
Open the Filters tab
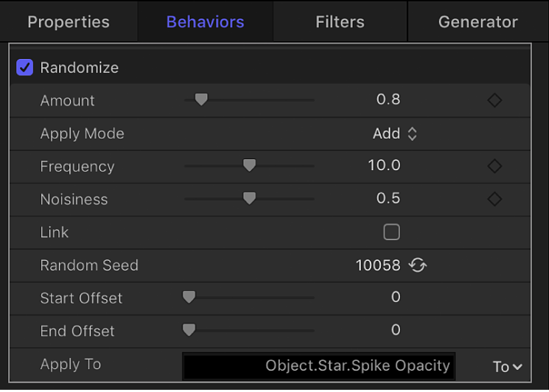340,22
